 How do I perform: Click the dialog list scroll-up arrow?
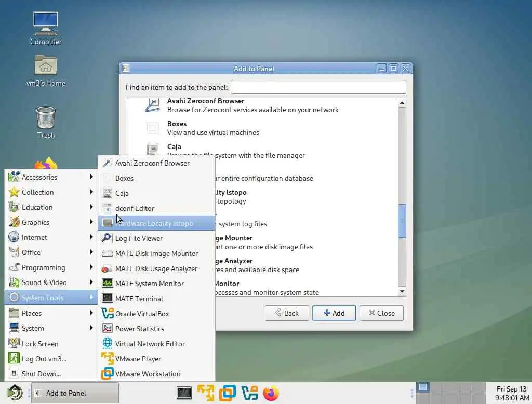click(x=402, y=103)
